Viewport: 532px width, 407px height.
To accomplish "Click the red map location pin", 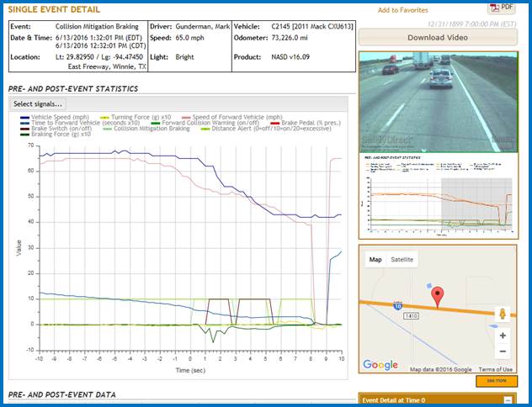I will 437,296.
